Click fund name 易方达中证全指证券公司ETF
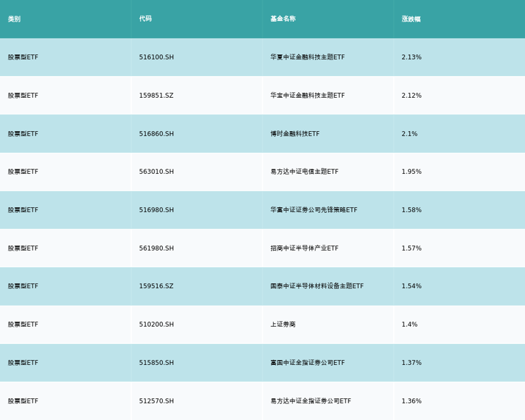Screen dimensions: 525x420 click(310, 401)
